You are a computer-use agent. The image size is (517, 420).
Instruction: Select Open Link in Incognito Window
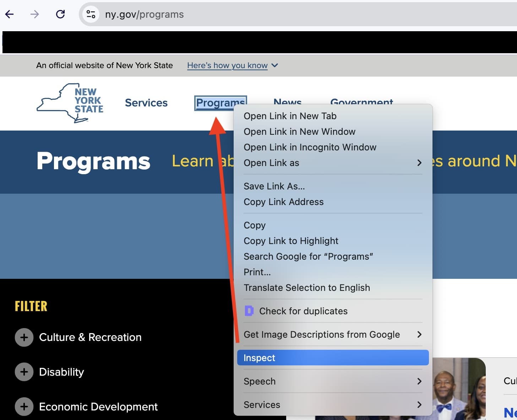point(333,147)
